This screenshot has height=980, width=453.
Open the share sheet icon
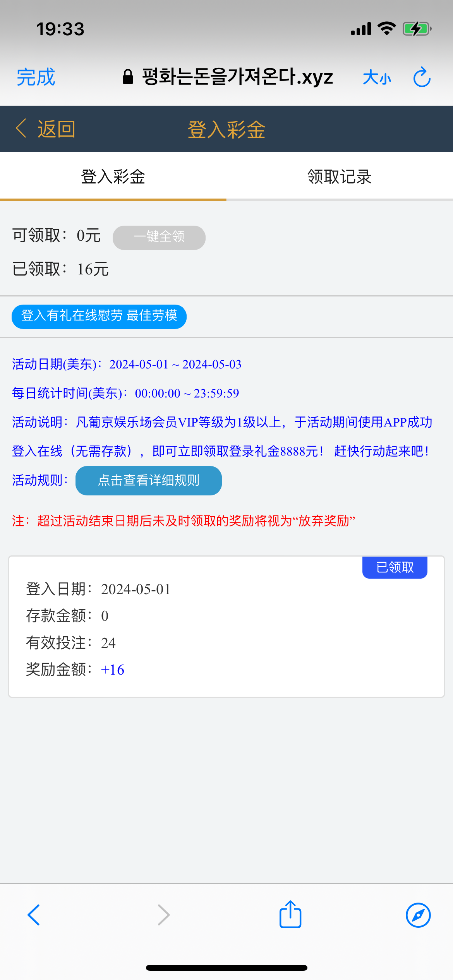pos(290,914)
